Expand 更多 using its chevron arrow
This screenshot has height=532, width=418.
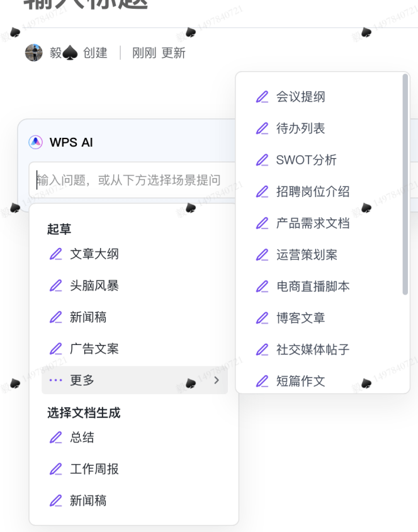(216, 380)
